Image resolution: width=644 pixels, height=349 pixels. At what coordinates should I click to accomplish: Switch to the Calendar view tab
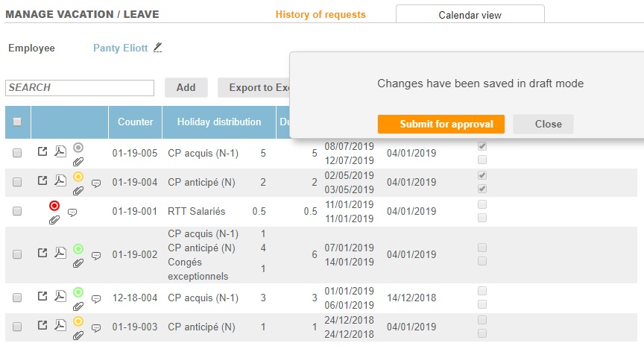[x=470, y=15]
